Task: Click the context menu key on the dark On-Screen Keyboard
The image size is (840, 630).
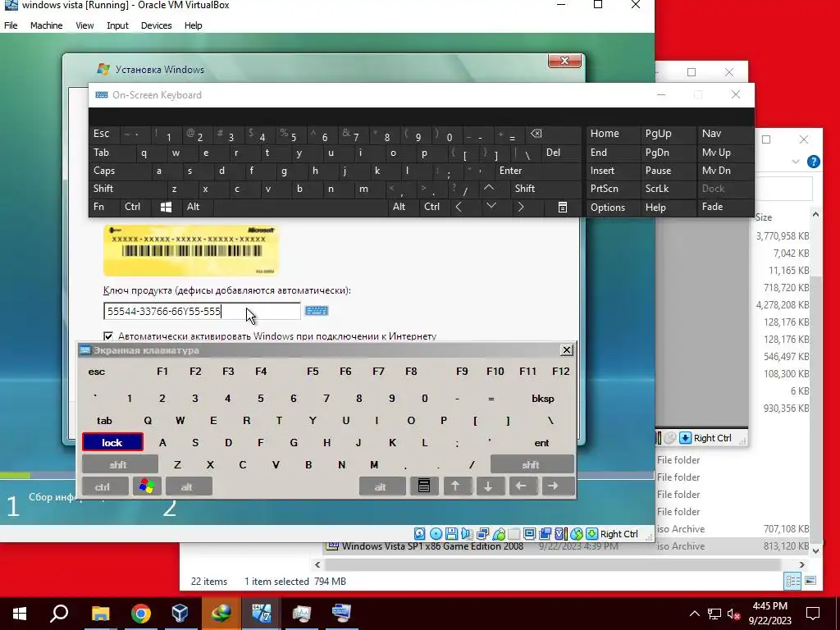Action: [x=563, y=208]
